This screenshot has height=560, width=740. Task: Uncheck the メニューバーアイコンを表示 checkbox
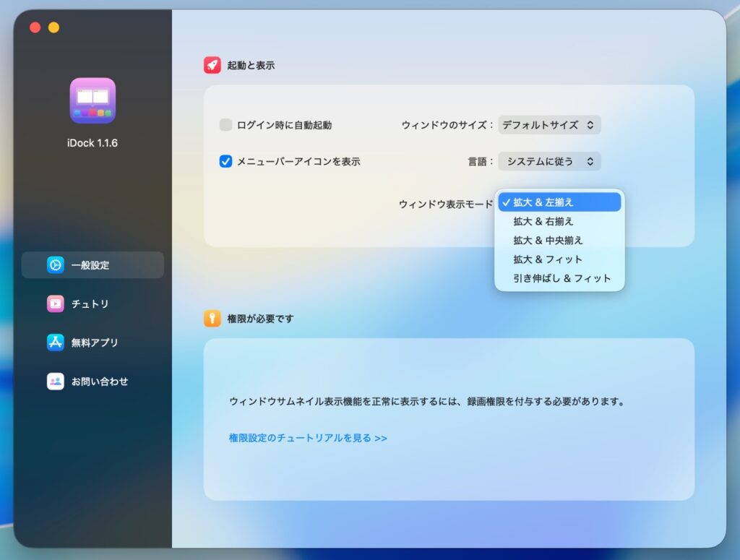point(225,162)
